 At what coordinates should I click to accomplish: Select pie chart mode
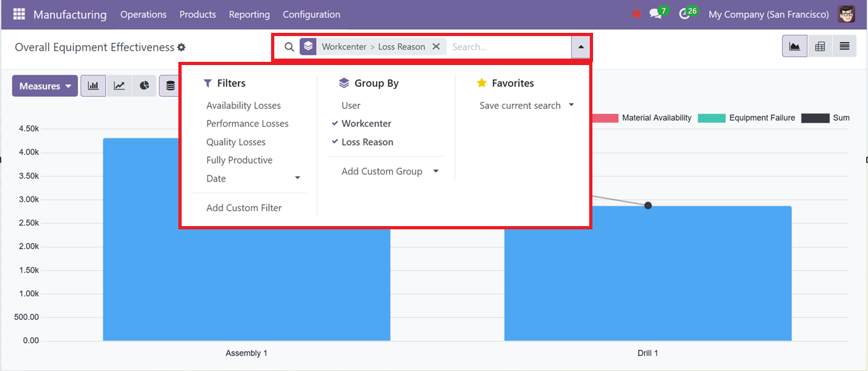[x=145, y=86]
